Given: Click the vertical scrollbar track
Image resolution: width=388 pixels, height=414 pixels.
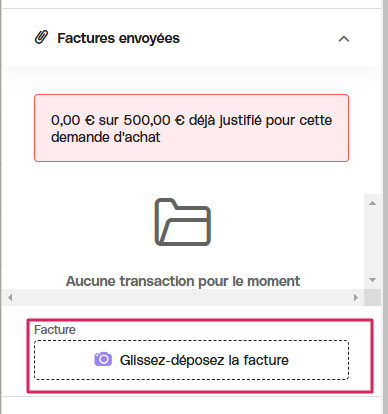Looking at the screenshot, I should click(372, 241).
